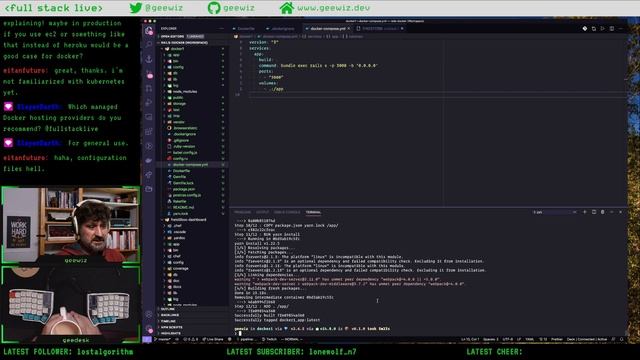640x360 pixels.
Task: Open Gemfile.lock in file tree
Action: tap(192, 183)
